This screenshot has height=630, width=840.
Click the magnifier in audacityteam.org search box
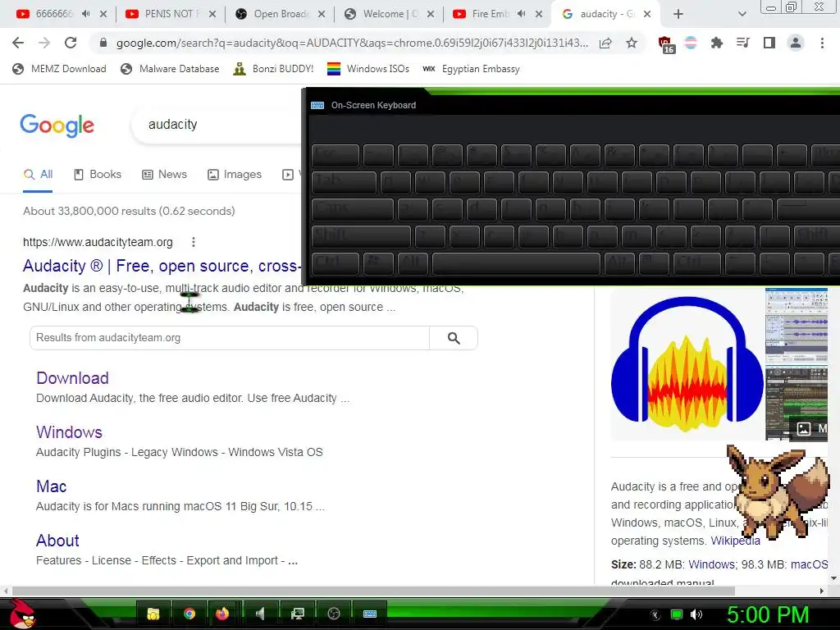454,338
